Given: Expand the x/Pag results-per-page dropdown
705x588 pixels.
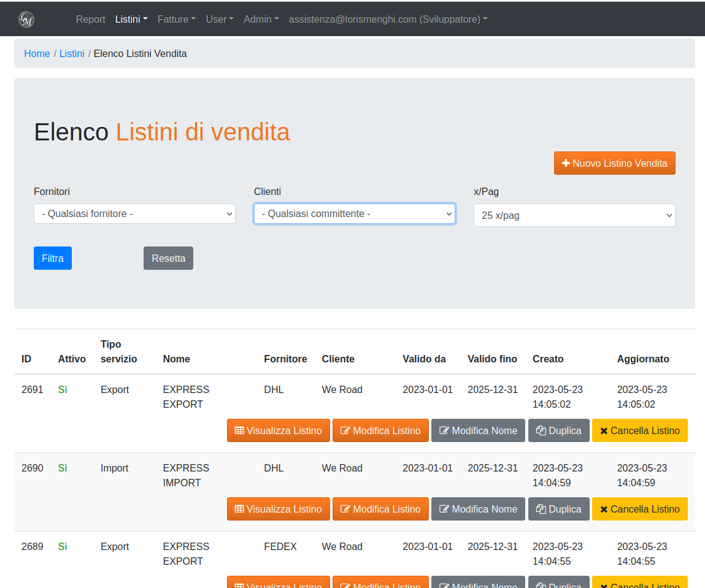Looking at the screenshot, I should pos(574,215).
